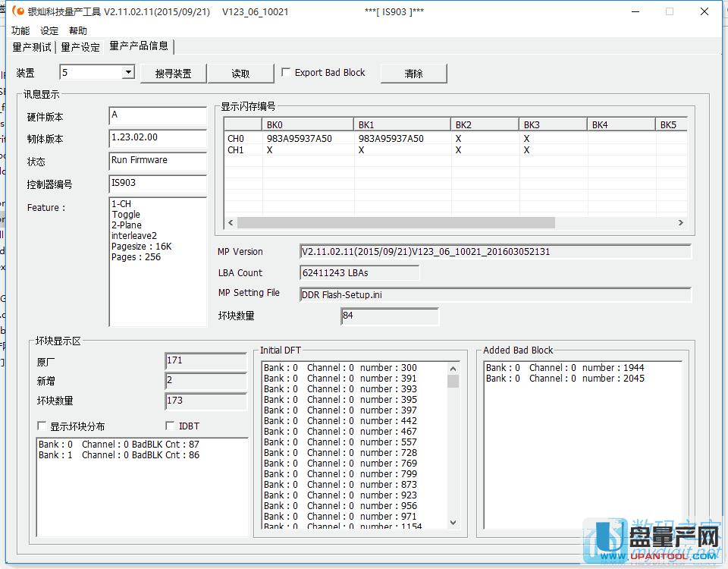Open the 设定 menu
Viewport: 728px width, 569px height.
point(49,31)
